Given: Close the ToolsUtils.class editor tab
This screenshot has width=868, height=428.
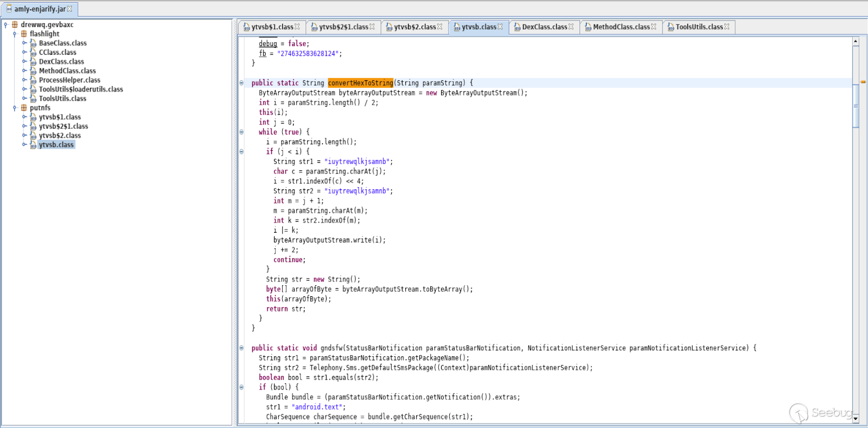Looking at the screenshot, I should point(727,27).
